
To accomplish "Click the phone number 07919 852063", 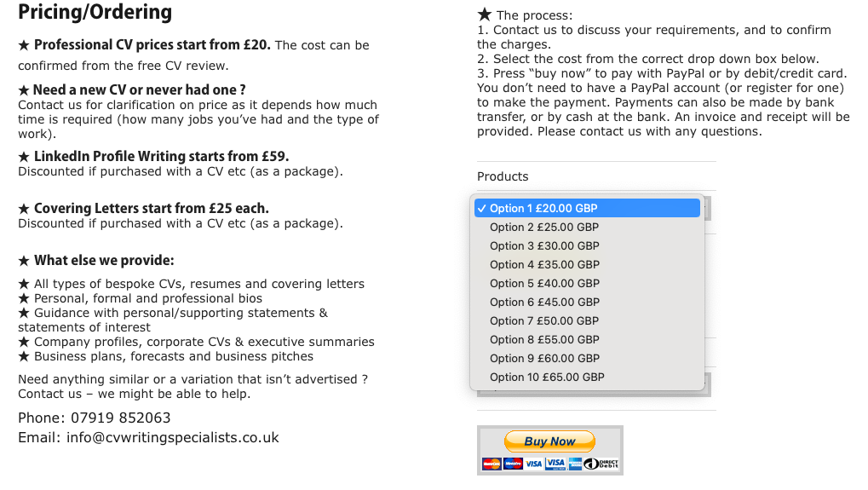I will tap(121, 418).
